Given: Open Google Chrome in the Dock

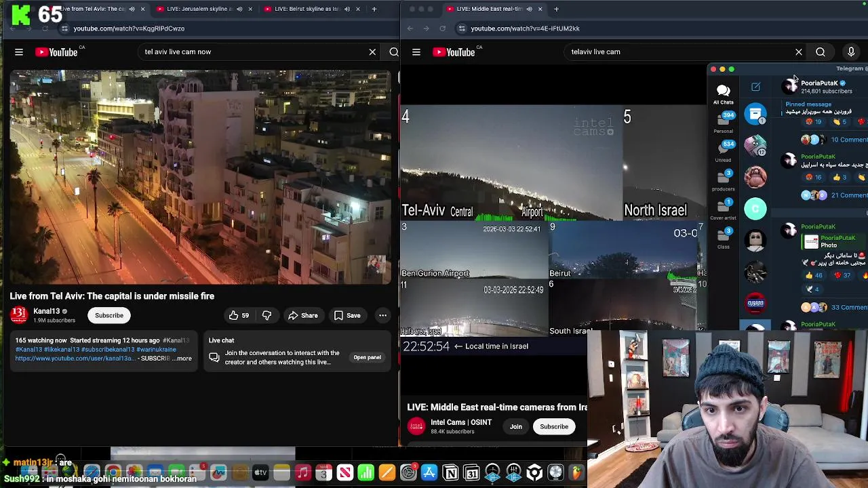Looking at the screenshot, I should click(x=113, y=472).
